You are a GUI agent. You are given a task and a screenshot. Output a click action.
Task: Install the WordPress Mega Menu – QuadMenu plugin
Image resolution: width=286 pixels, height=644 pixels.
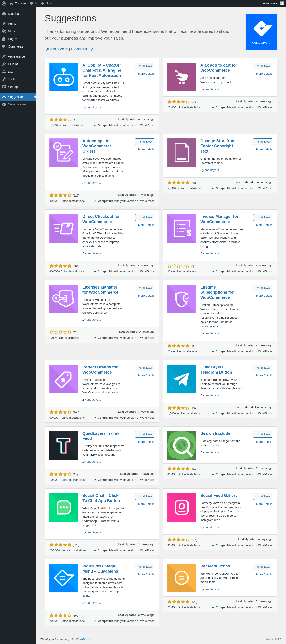(145, 567)
